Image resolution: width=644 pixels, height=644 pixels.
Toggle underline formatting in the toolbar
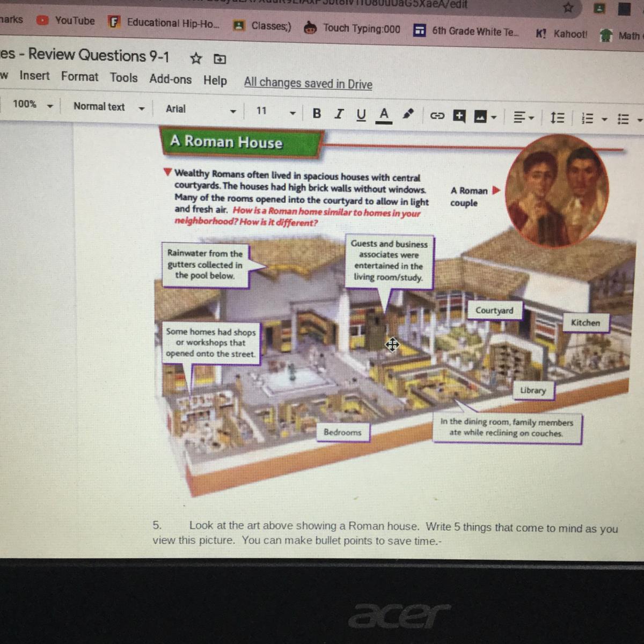pos(361,114)
